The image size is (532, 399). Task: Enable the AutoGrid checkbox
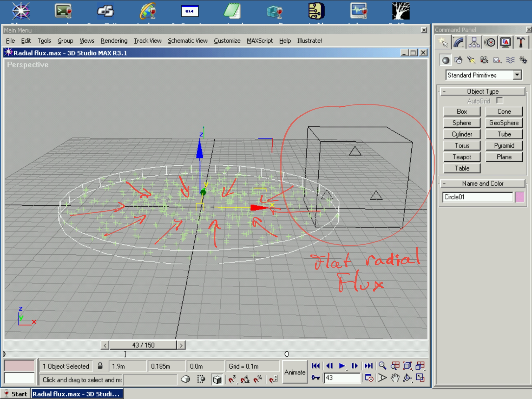[499, 101]
